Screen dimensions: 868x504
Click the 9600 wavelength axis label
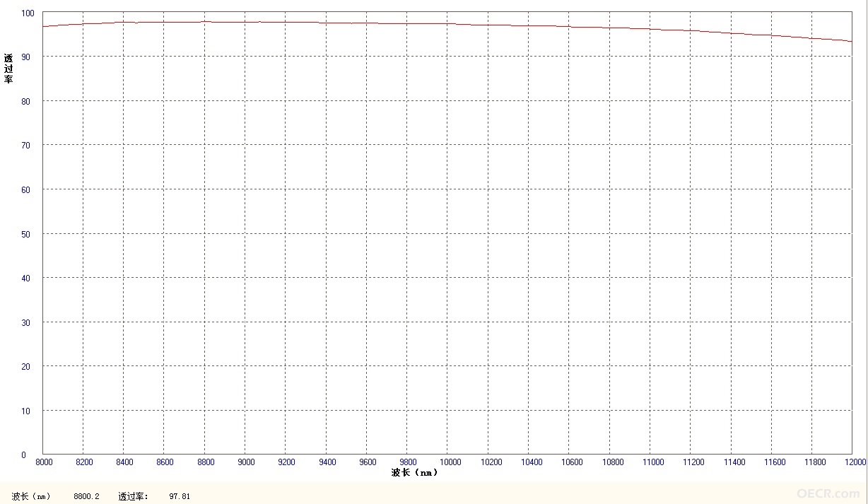click(x=368, y=462)
